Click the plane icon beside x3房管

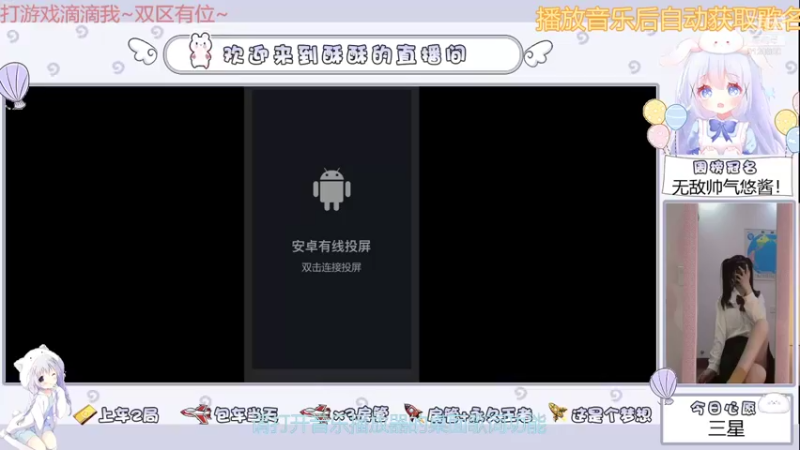[315, 413]
